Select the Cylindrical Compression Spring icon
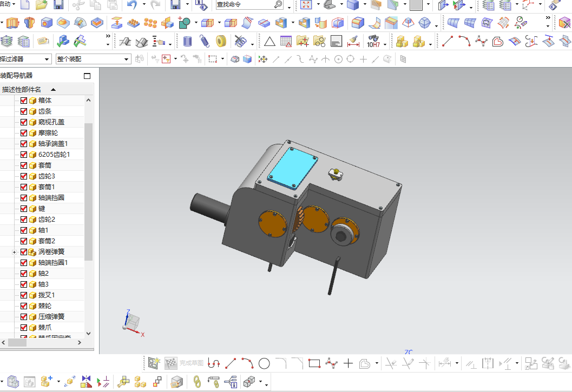The image size is (572, 392). click(187, 41)
